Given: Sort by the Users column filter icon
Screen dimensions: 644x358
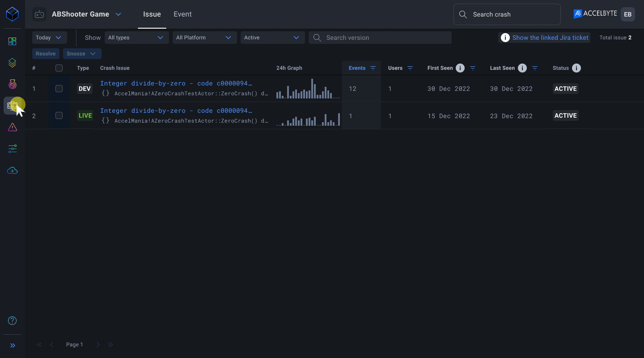Looking at the screenshot, I should (x=410, y=68).
